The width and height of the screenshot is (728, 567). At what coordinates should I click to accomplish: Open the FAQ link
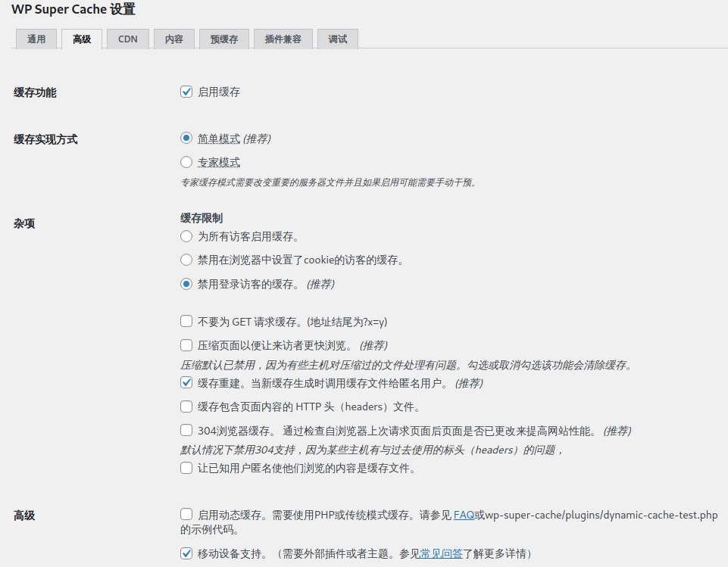464,516
